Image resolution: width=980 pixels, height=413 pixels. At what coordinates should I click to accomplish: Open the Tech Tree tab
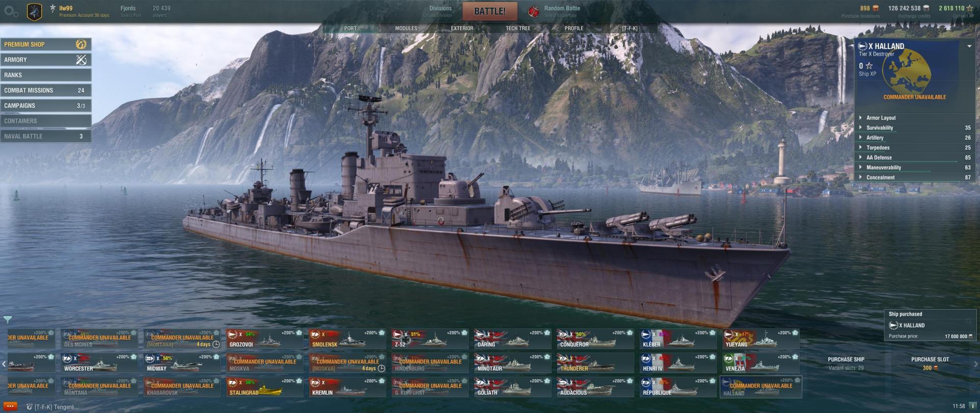point(518,28)
